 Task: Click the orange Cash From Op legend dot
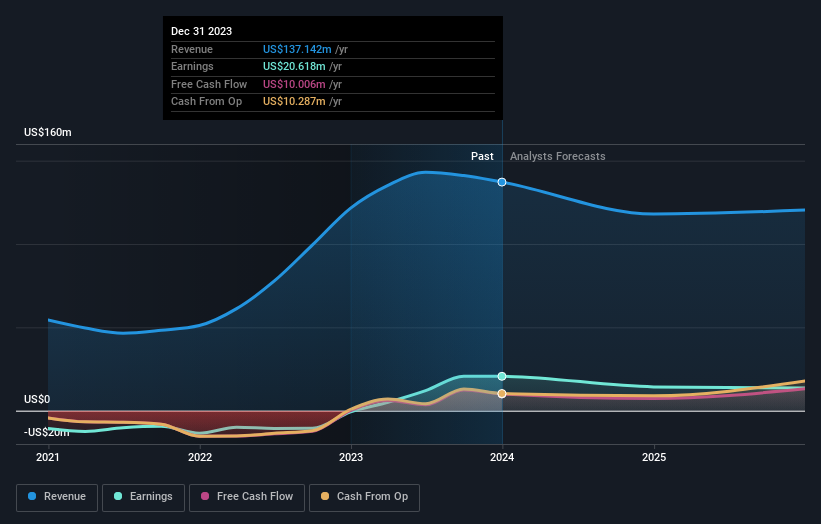pos(325,496)
